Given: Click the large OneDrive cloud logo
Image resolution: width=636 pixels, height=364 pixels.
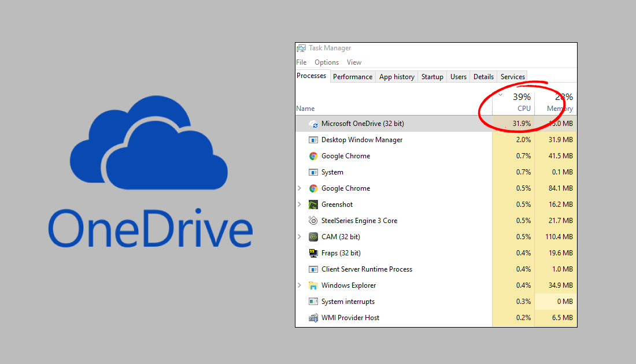Looking at the screenshot, I should [149, 143].
